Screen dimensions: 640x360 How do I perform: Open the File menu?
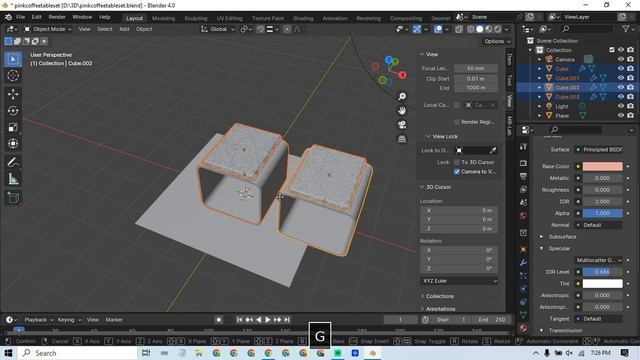click(x=20, y=17)
